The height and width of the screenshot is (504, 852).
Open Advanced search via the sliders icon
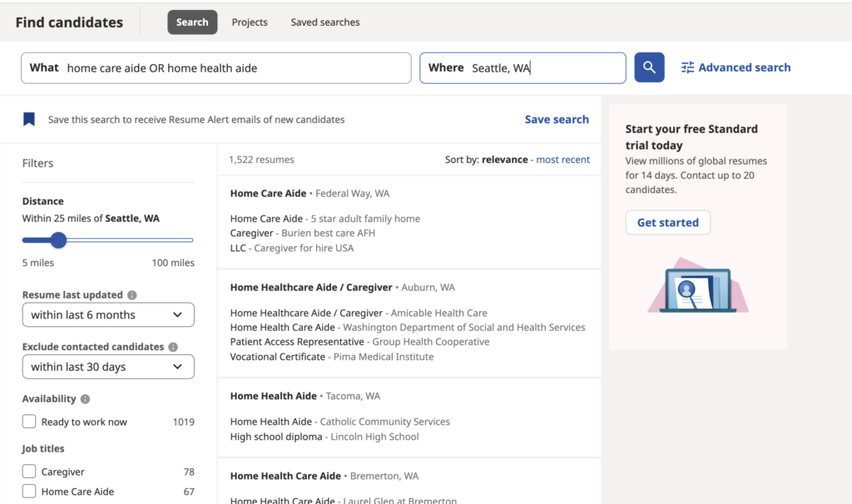click(687, 67)
